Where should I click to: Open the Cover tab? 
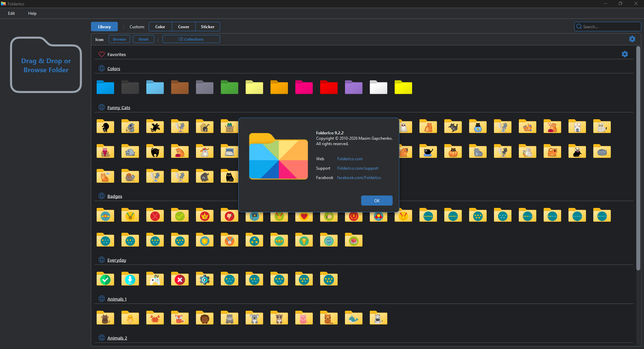[184, 27]
